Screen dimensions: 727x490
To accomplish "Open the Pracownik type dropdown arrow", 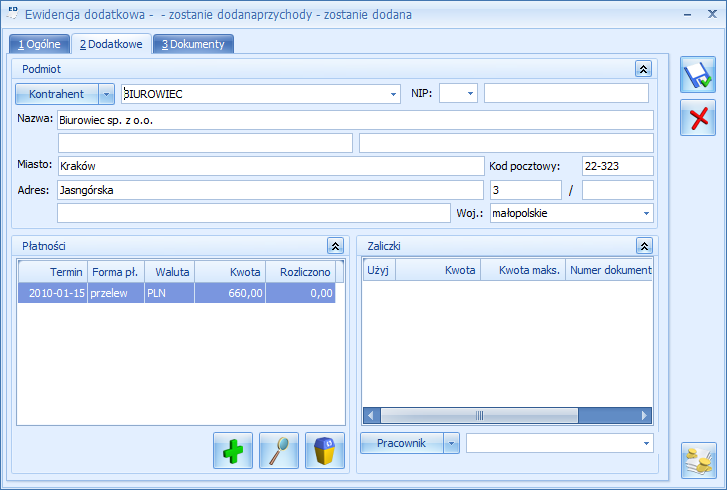I will (451, 443).
